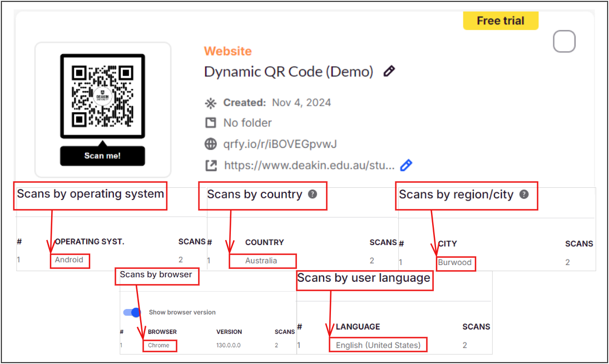The width and height of the screenshot is (609, 364).
Task: Click the external link icon beside deakin URL
Action: (211, 166)
